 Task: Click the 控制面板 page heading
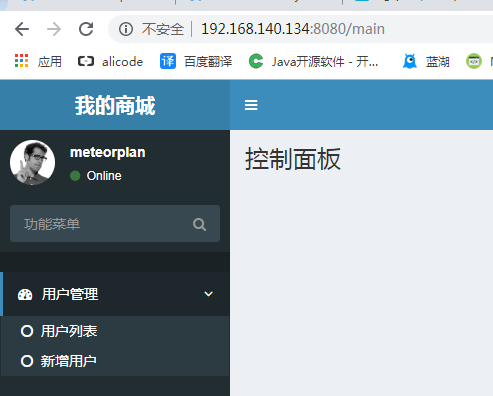tap(293, 159)
